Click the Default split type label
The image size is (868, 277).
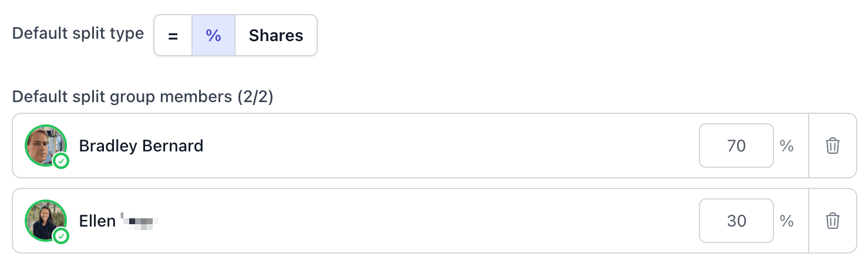[x=78, y=33]
